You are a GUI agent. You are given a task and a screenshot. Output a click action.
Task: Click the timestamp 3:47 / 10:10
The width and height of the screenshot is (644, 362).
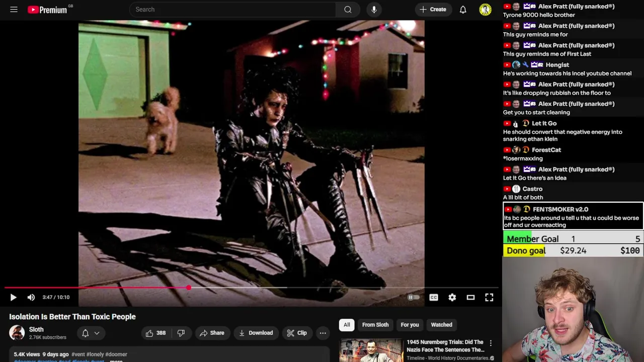[x=56, y=297]
